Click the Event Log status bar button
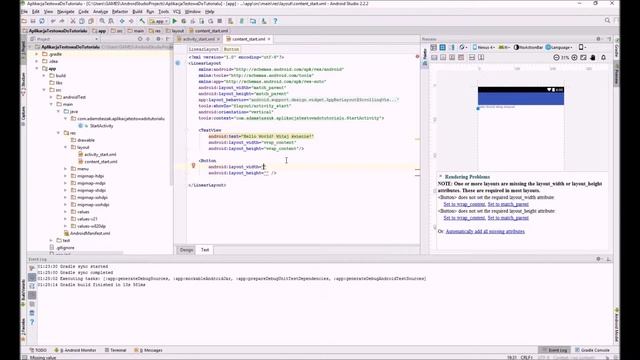The width and height of the screenshot is (640, 360). [554, 350]
